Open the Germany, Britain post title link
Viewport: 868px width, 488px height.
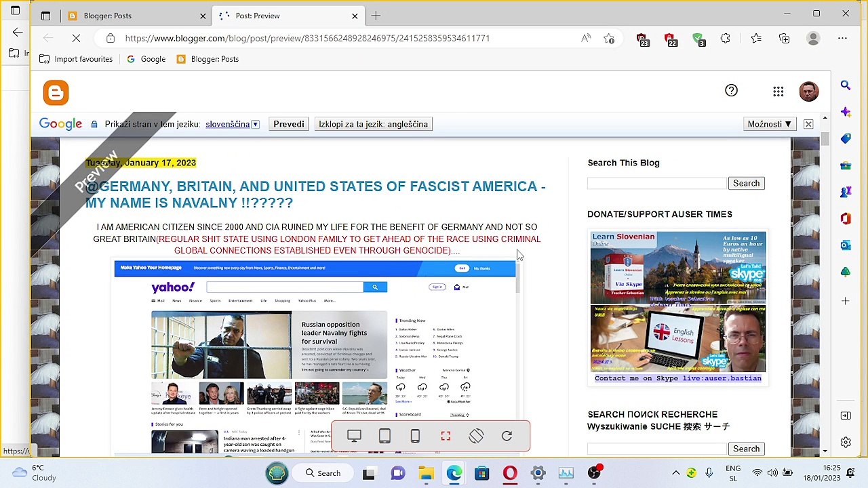(315, 195)
